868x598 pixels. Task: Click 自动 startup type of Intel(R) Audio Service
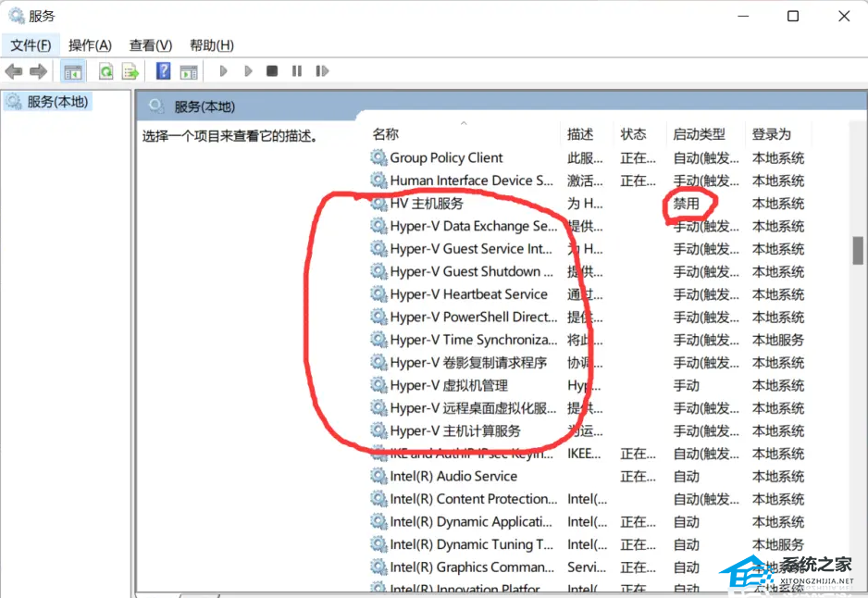687,476
